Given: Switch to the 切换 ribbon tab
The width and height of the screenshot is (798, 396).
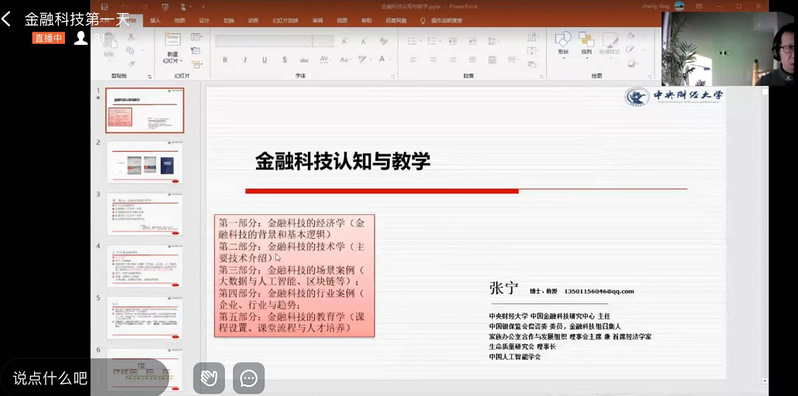Looking at the screenshot, I should (x=229, y=21).
